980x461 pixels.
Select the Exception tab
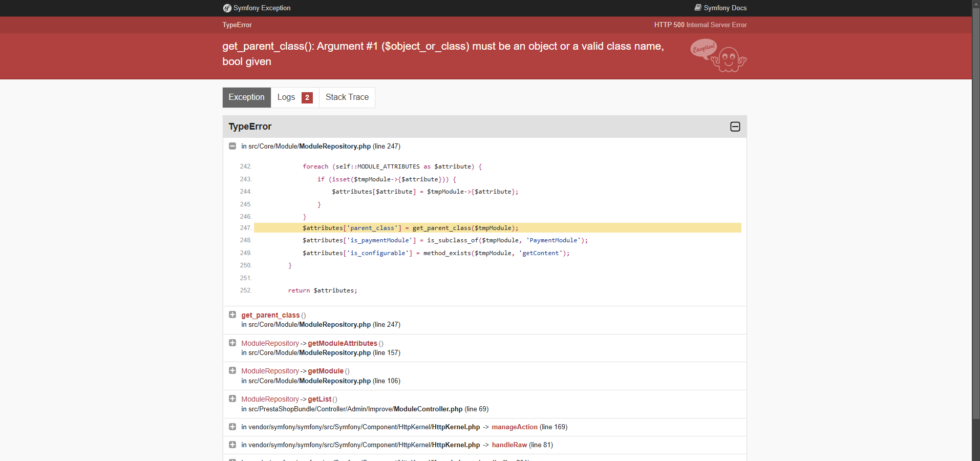click(x=247, y=97)
